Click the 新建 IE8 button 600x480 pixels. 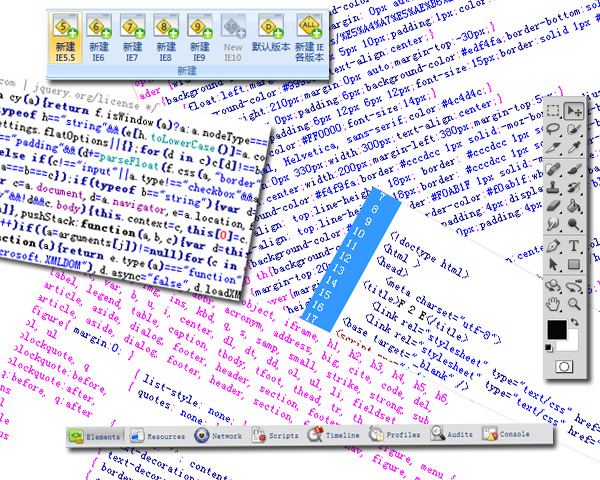tap(166, 38)
